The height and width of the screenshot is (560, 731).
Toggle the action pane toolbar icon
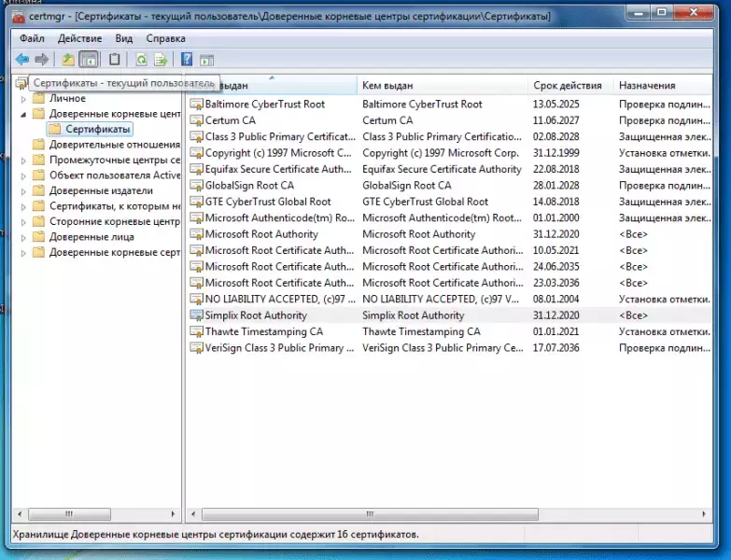coord(206,60)
